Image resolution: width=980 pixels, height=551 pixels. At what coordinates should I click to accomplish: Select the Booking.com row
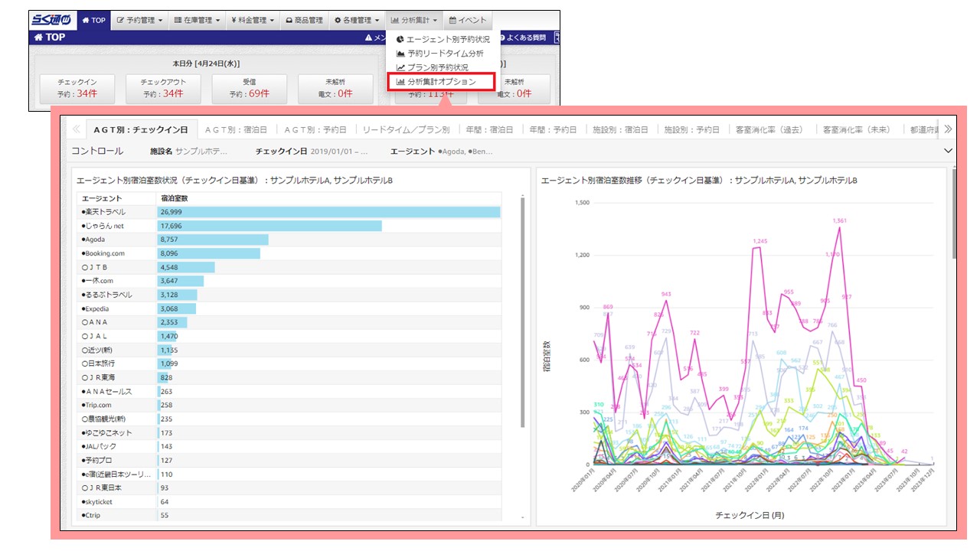[x=289, y=253]
